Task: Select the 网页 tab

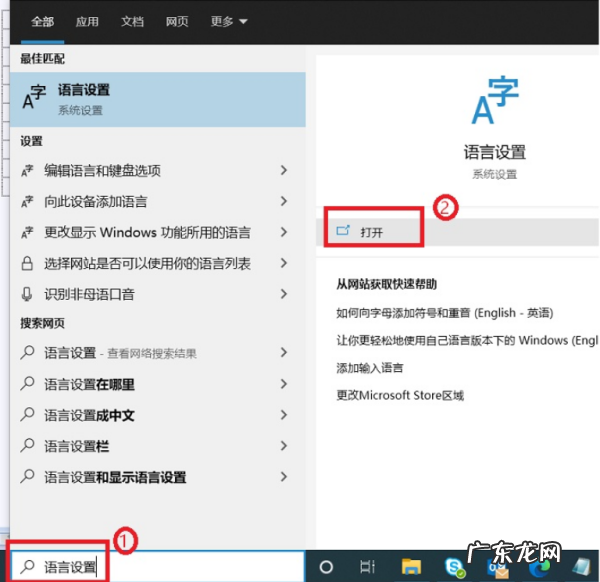Action: (177, 21)
